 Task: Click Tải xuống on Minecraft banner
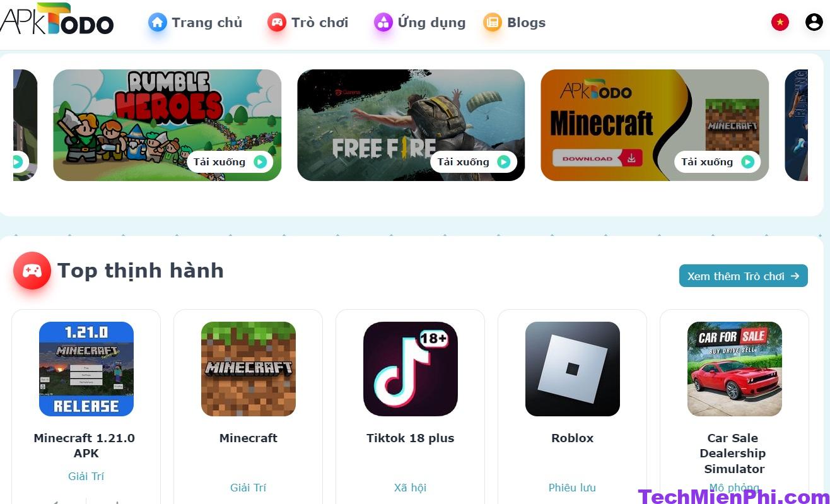717,162
